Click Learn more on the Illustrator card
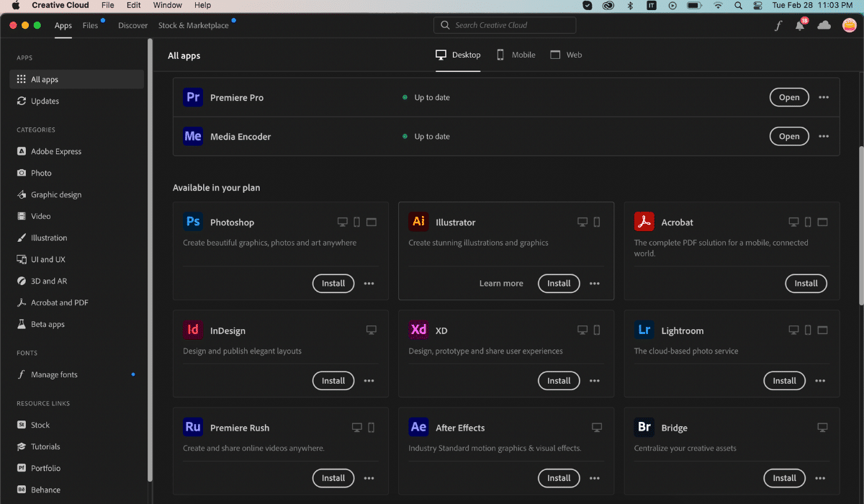864x504 pixels. tap(501, 283)
